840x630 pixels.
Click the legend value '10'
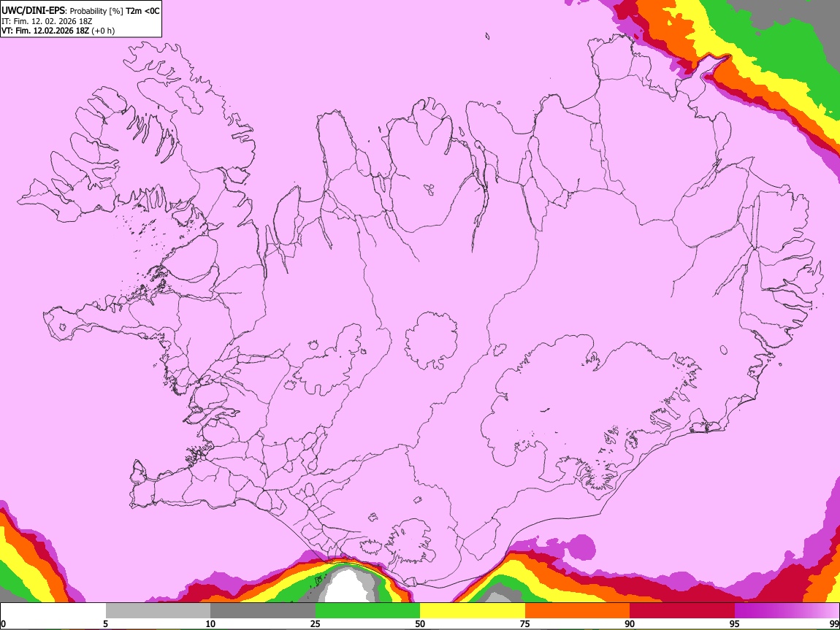(x=210, y=623)
